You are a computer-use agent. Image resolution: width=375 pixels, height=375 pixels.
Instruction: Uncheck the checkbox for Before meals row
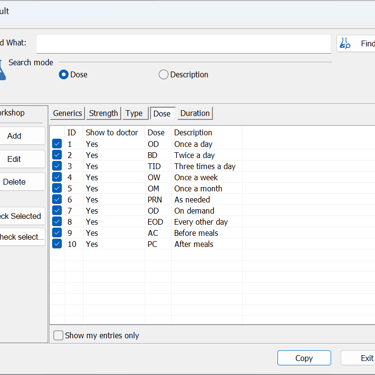(x=57, y=232)
